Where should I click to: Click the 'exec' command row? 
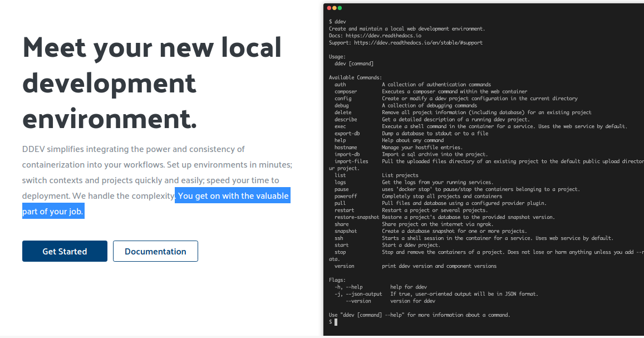481,126
